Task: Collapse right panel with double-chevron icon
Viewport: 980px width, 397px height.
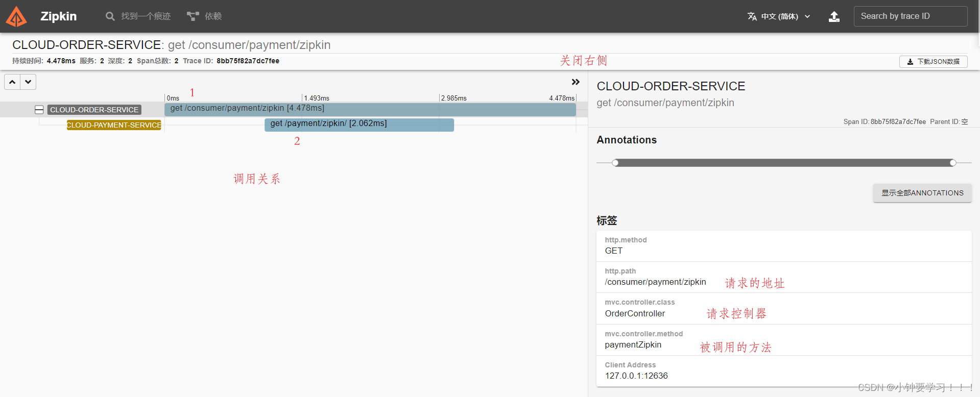Action: pyautogui.click(x=576, y=82)
